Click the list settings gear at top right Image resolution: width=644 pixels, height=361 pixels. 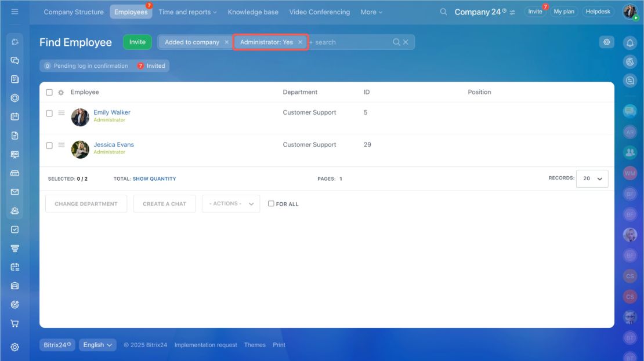[x=607, y=42]
